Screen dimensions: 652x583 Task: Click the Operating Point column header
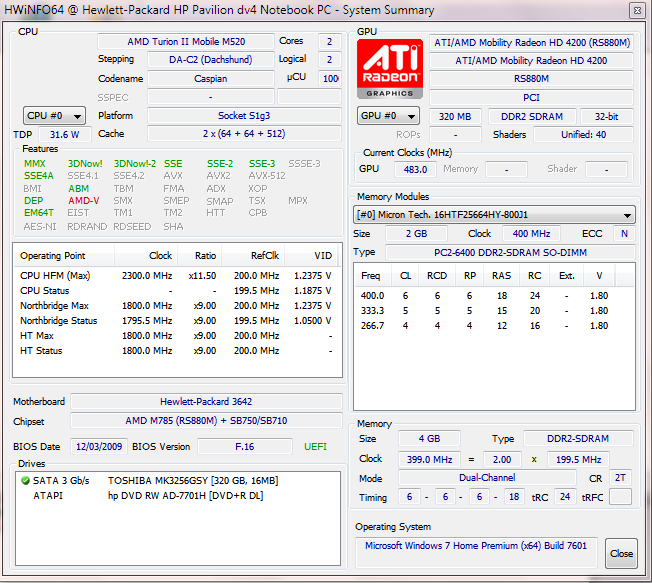[64, 255]
